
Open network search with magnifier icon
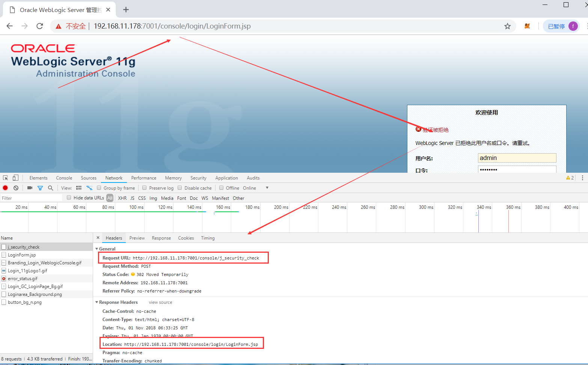click(50, 188)
